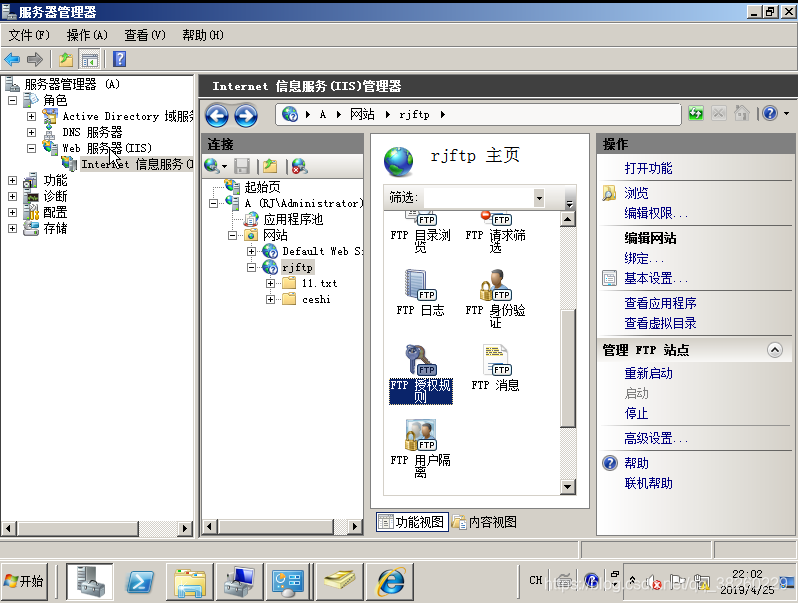Click IIS navigation forward arrow
798x603 pixels.
(x=246, y=116)
